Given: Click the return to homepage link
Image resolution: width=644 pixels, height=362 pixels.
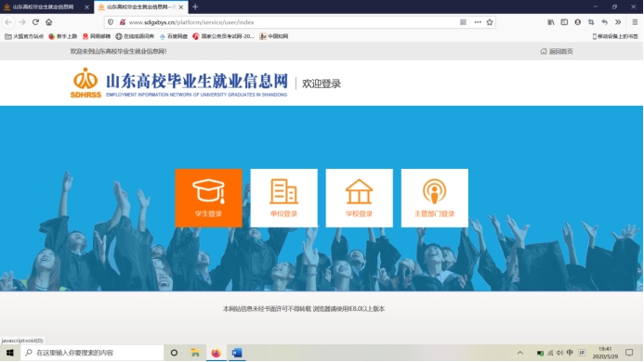Looking at the screenshot, I should [x=557, y=51].
